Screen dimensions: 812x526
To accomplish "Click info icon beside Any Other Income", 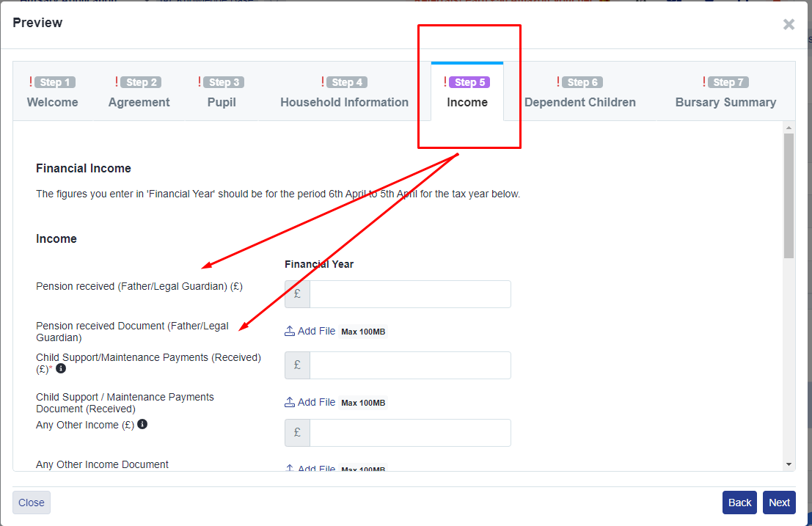I will click(142, 424).
